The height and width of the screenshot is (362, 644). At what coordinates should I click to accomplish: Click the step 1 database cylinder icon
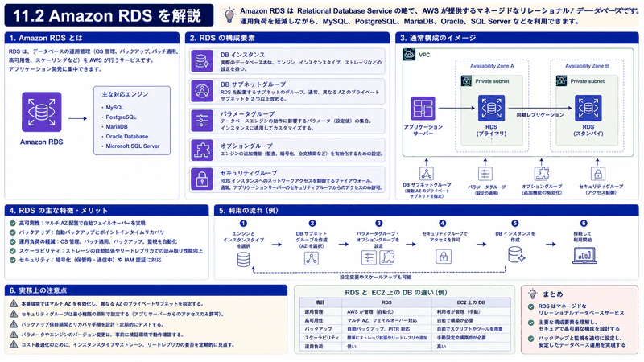[x=243, y=259]
